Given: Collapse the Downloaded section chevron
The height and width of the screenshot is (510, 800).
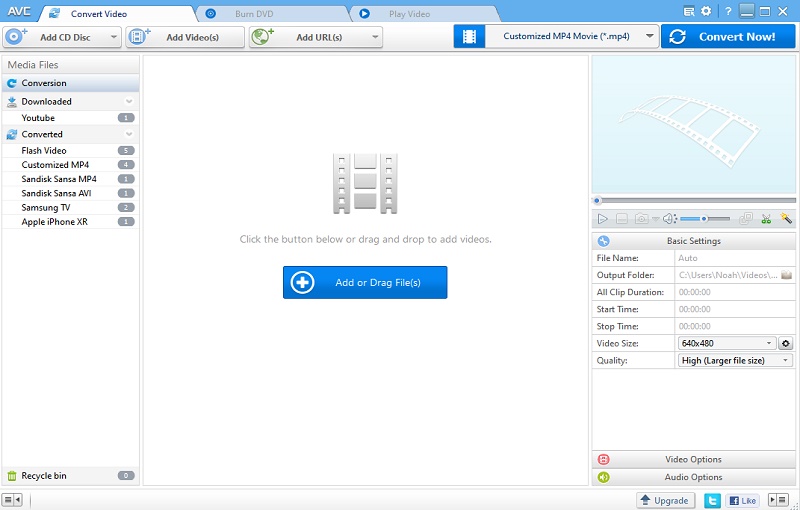Looking at the screenshot, I should pyautogui.click(x=129, y=101).
